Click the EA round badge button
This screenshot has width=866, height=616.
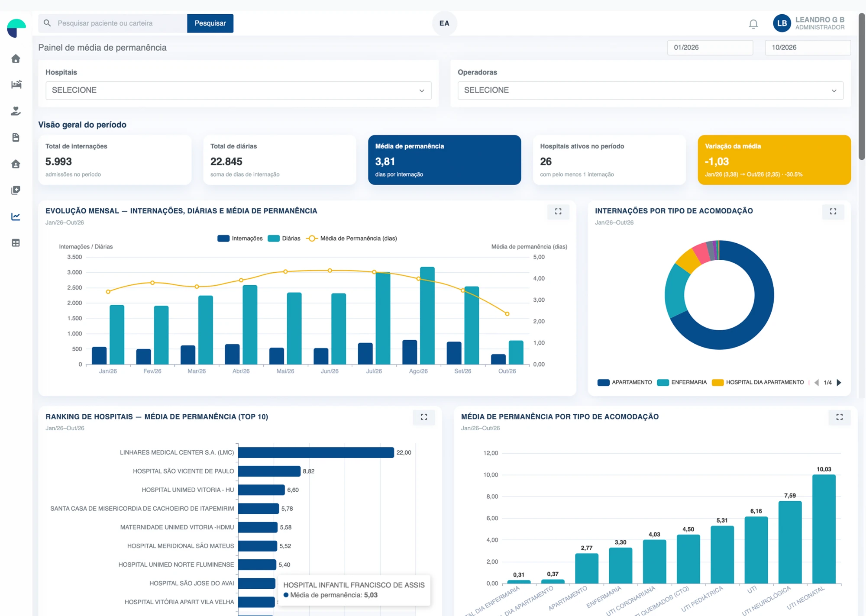[444, 23]
